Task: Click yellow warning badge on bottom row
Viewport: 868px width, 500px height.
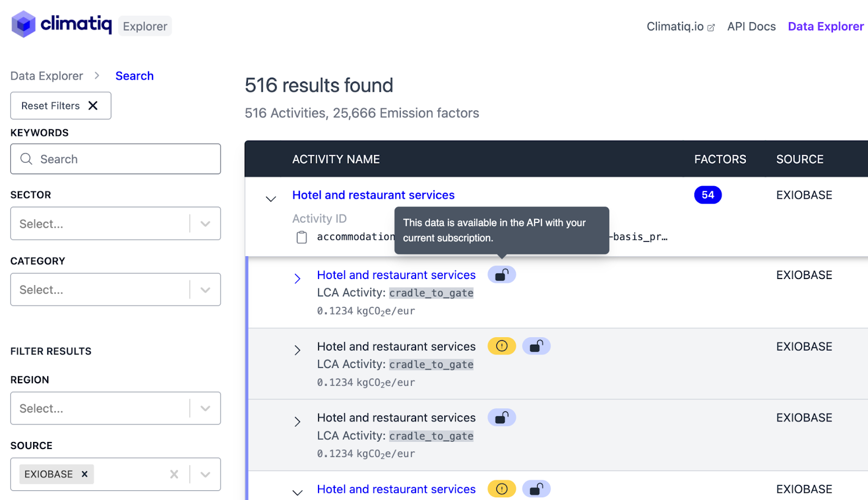Action: 502,489
